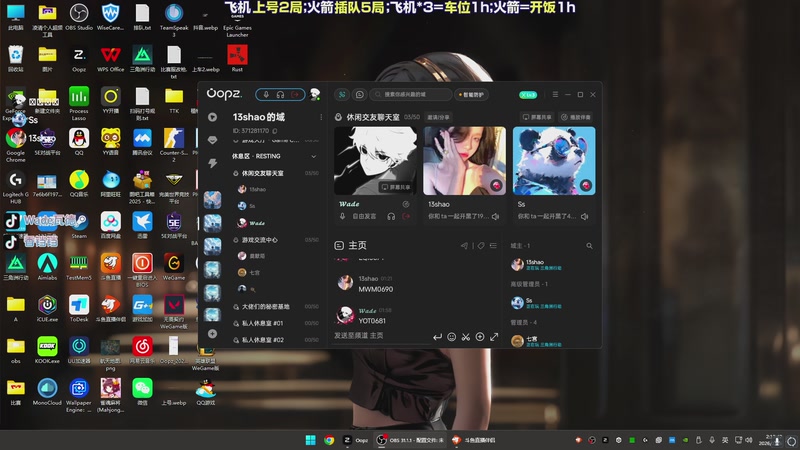Screen dimensions: 800x450
Task: Click the 邀请/分享 invite button
Action: coord(438,117)
